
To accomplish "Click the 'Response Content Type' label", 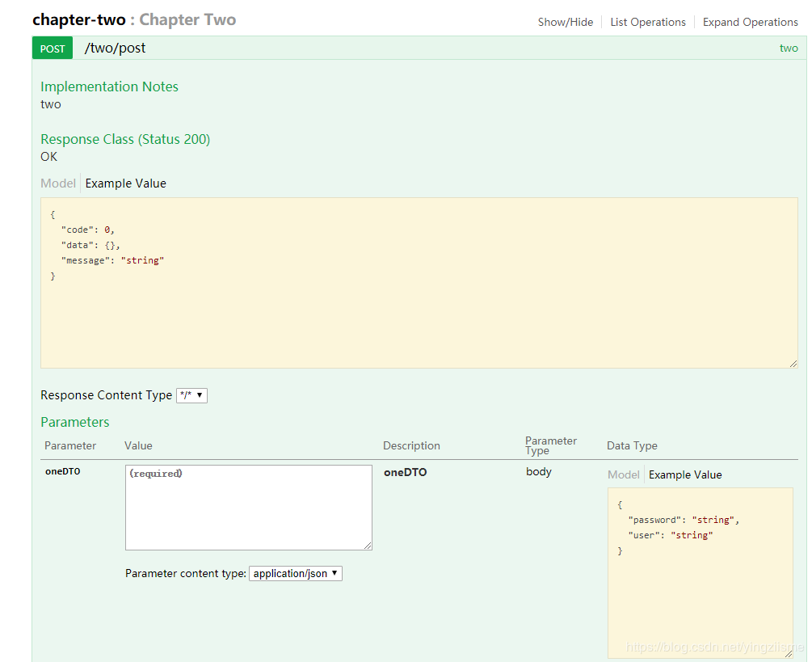I will 106,395.
